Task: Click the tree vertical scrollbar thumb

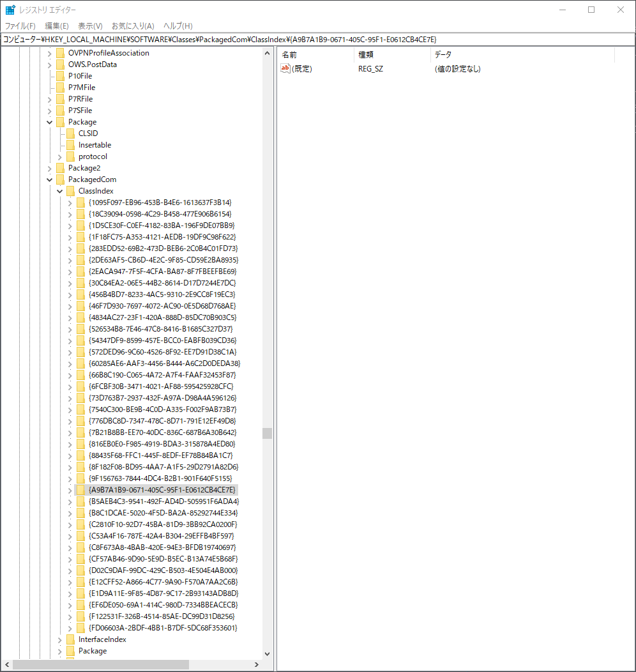Action: (268, 433)
